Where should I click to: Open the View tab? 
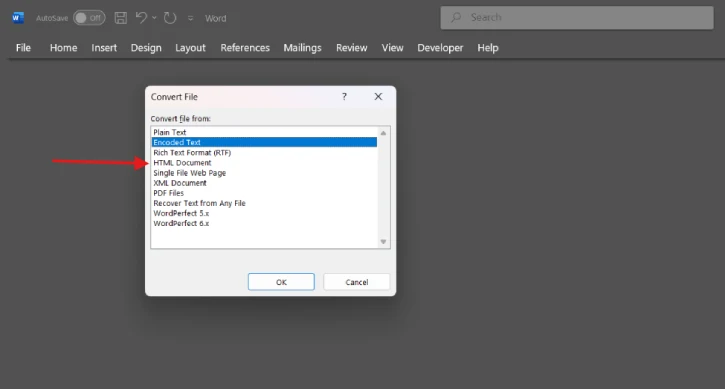point(393,48)
